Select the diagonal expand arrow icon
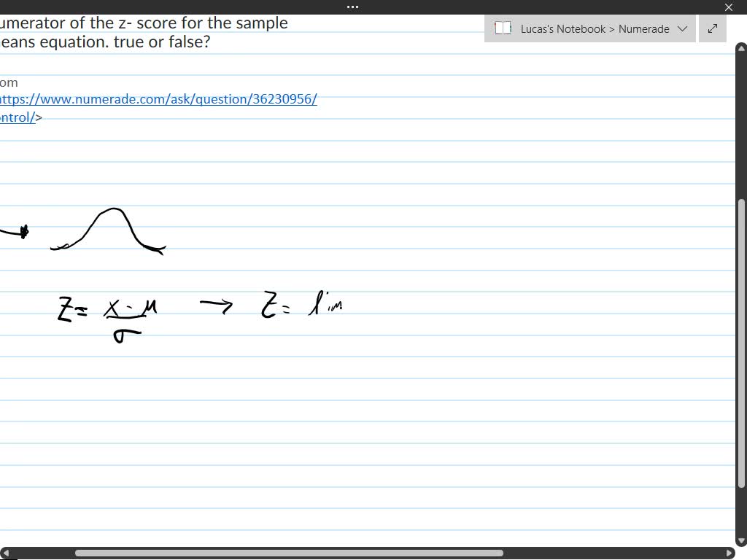747x560 pixels. (x=713, y=28)
